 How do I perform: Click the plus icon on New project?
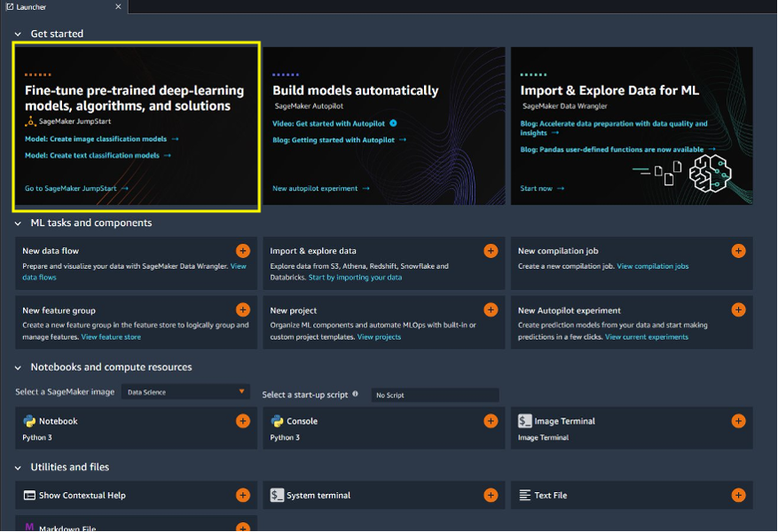[x=491, y=309]
